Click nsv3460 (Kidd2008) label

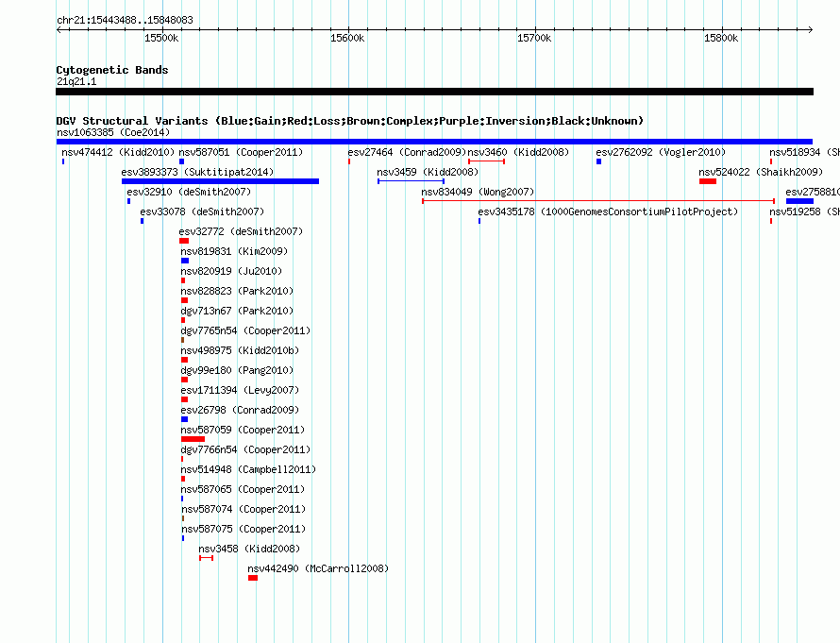coord(518,152)
